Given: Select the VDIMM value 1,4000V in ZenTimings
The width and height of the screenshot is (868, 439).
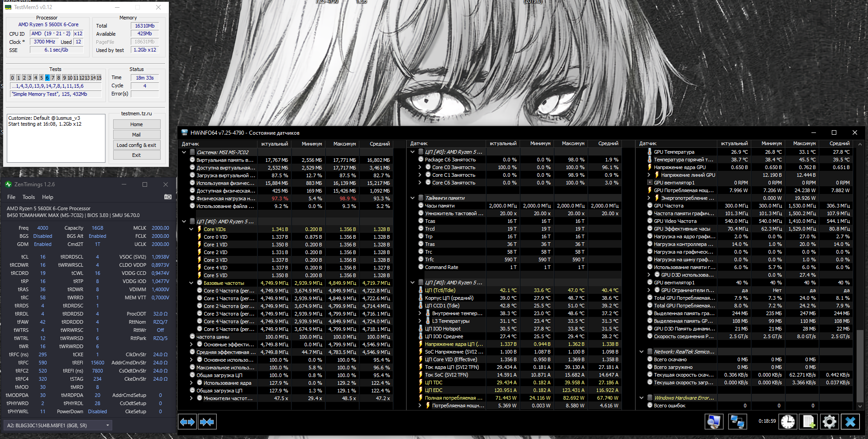Looking at the screenshot, I should 160,289.
